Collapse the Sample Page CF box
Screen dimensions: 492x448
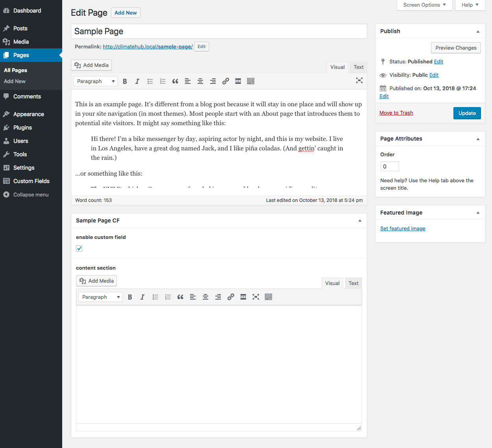click(360, 220)
